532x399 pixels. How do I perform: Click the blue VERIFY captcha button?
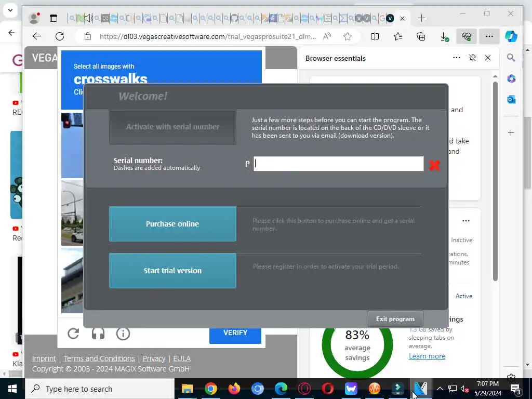[x=235, y=335]
